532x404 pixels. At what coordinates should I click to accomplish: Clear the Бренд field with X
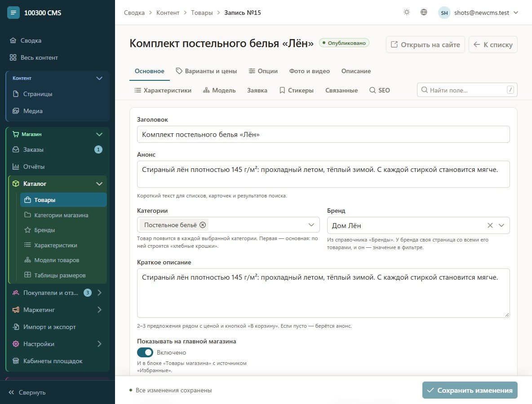coord(490,225)
